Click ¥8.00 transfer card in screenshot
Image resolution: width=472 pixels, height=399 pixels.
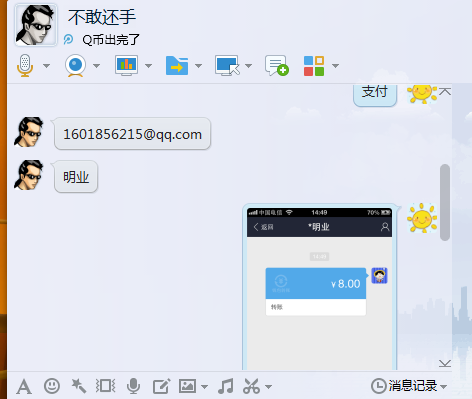(316, 292)
